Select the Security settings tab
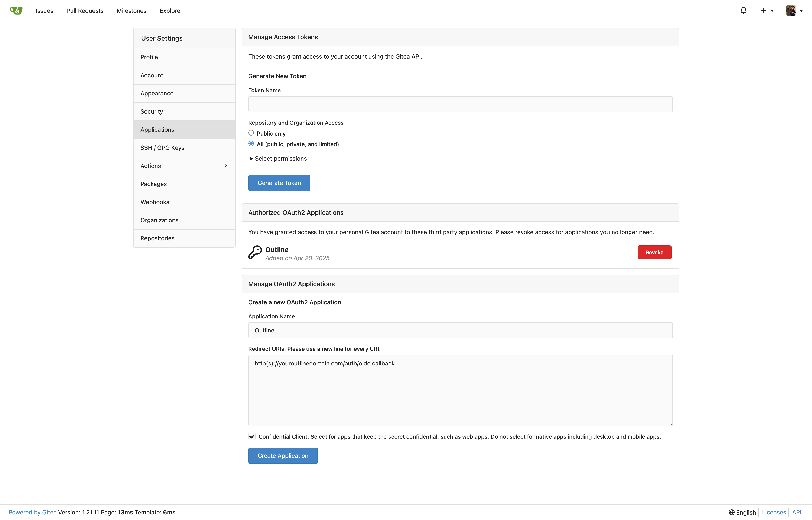The height and width of the screenshot is (520, 812). coord(152,111)
